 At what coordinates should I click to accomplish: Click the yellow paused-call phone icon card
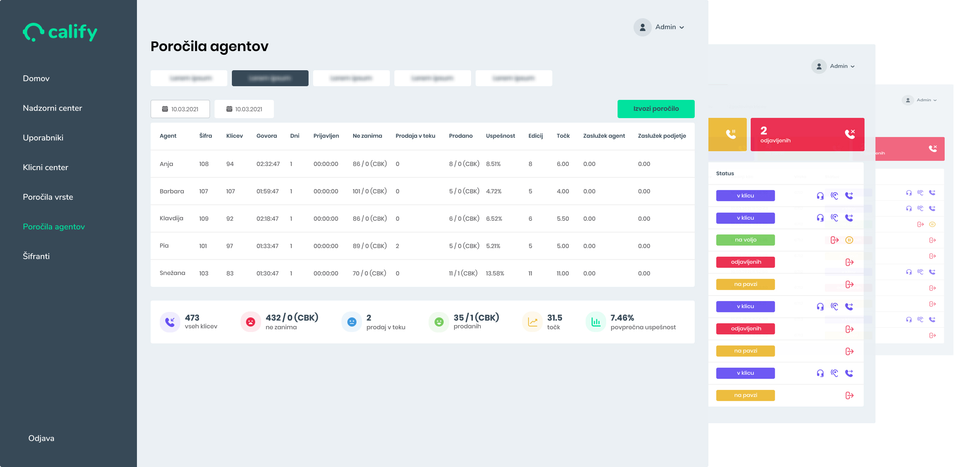tap(728, 134)
